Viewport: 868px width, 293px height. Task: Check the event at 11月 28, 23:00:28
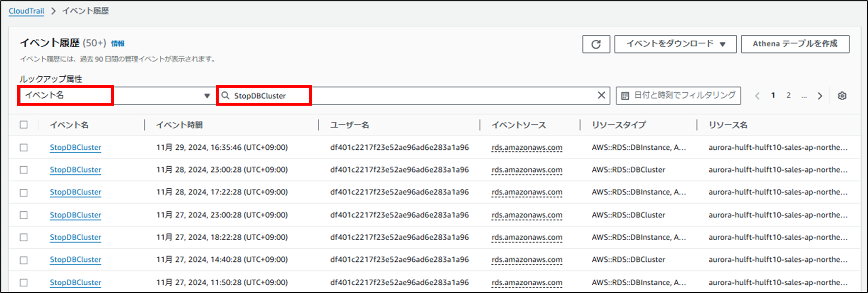24,170
